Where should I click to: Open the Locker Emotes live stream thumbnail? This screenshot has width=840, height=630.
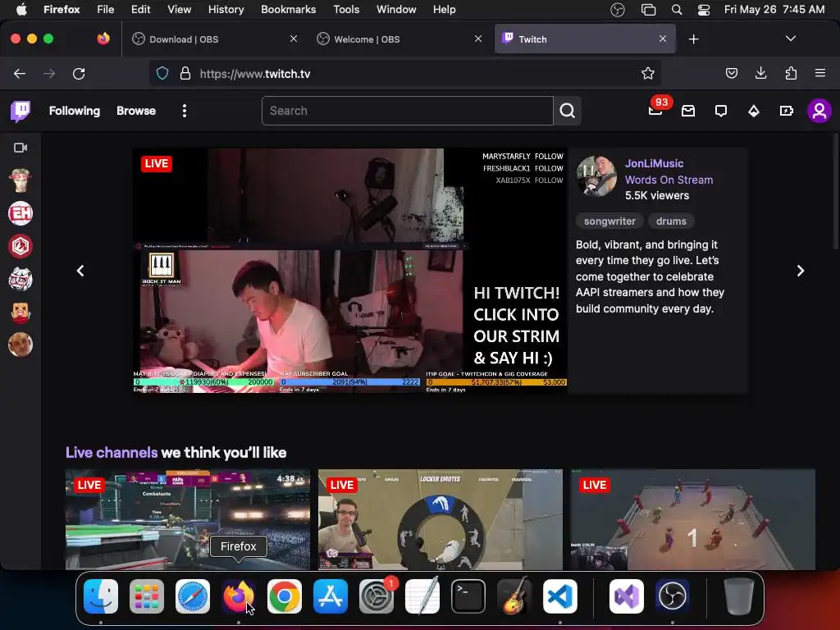441,519
